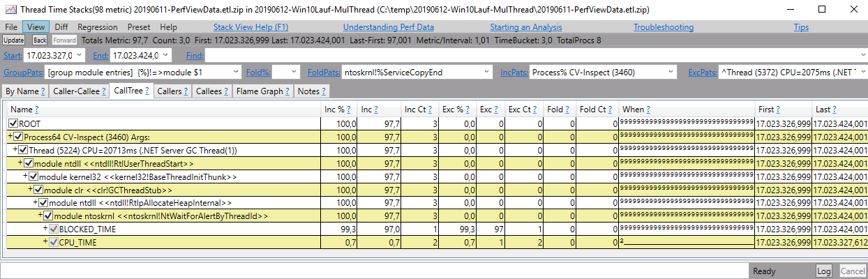The width and height of the screenshot is (868, 279).
Task: Open the View menu
Action: [36, 27]
